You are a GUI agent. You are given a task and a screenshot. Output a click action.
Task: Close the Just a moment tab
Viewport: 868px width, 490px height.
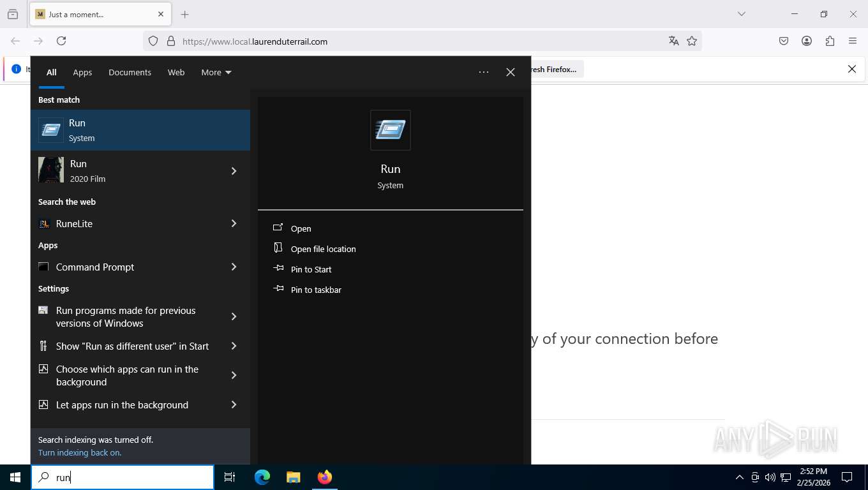161,14
